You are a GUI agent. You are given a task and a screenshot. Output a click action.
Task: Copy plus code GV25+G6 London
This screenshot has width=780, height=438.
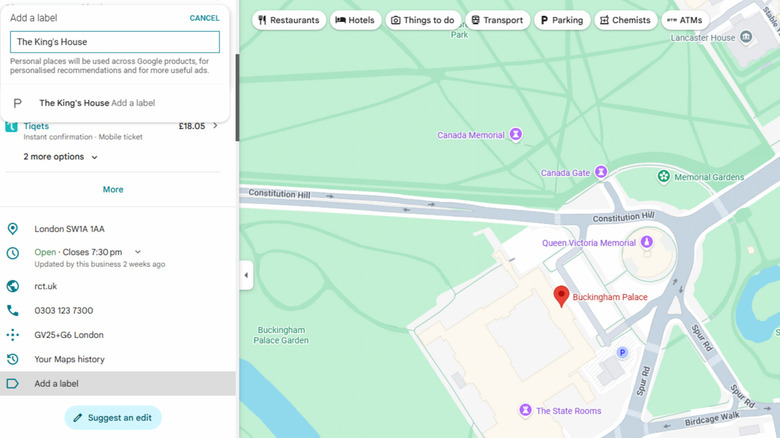(x=69, y=335)
